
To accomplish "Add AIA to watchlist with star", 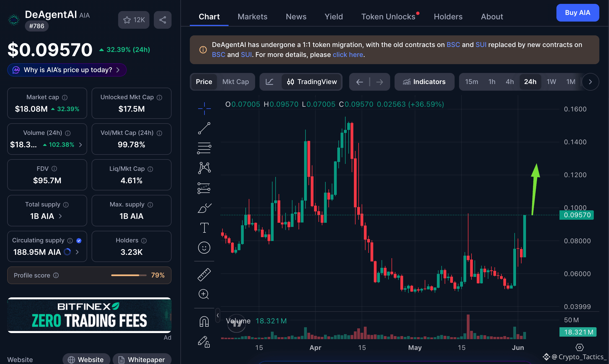I will click(x=134, y=20).
